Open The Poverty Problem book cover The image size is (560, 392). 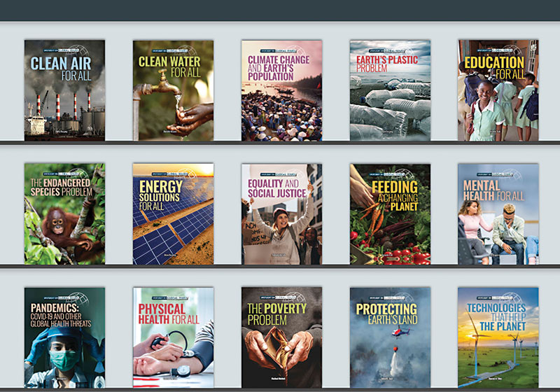(281, 337)
